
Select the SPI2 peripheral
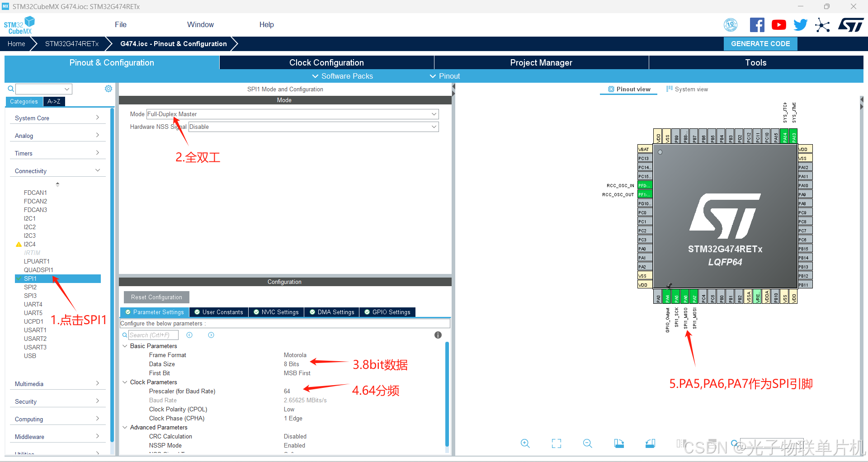tap(30, 287)
